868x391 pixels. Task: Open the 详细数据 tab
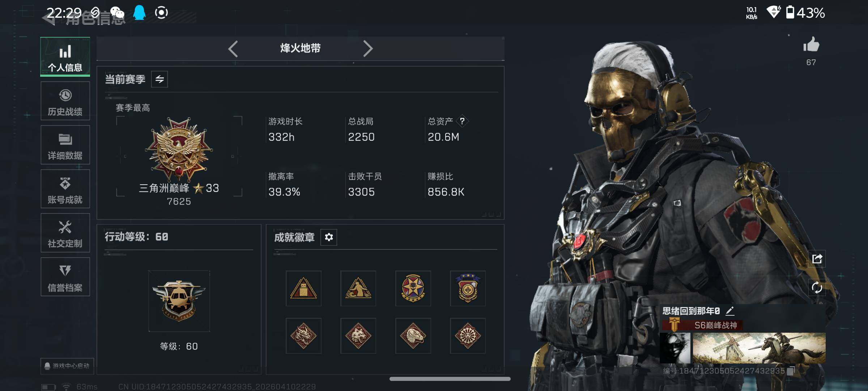(x=65, y=145)
